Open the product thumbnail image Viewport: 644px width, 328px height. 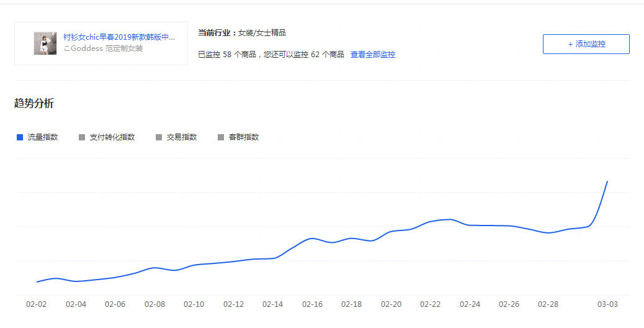coord(45,43)
